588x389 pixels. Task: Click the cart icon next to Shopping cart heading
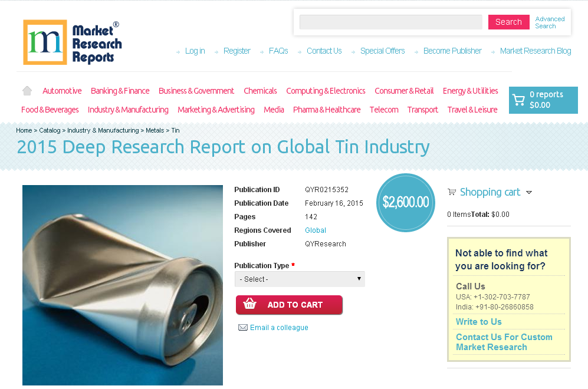pyautogui.click(x=452, y=192)
